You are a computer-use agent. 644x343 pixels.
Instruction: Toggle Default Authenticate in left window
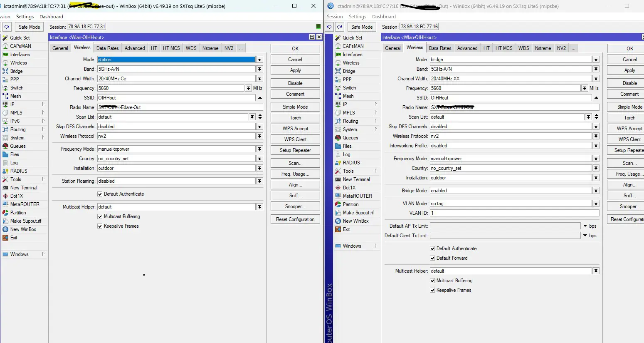100,194
